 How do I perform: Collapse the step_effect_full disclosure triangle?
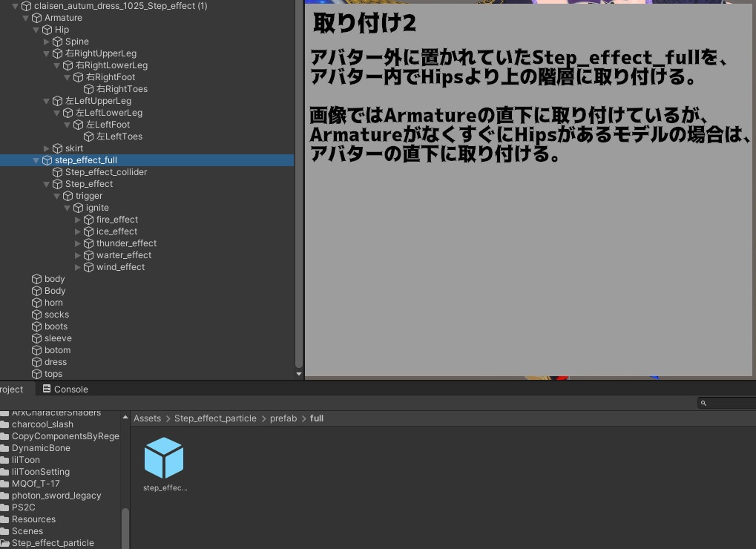pos(36,160)
